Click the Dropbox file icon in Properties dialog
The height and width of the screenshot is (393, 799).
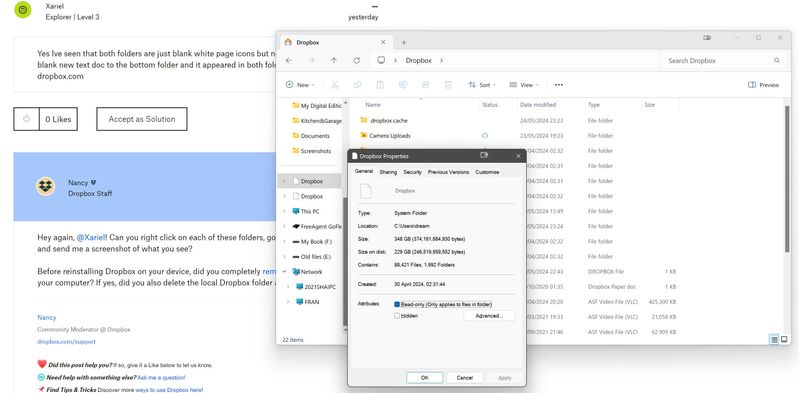pos(366,191)
